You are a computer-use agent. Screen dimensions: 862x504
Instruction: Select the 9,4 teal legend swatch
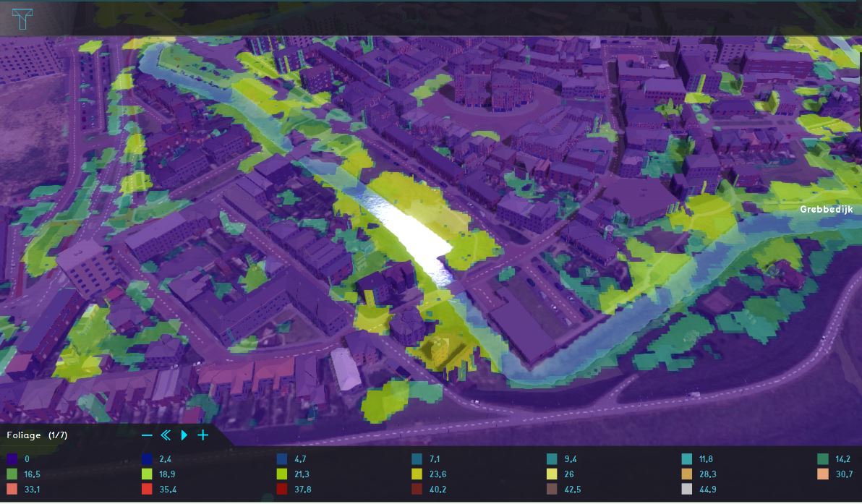click(x=552, y=458)
